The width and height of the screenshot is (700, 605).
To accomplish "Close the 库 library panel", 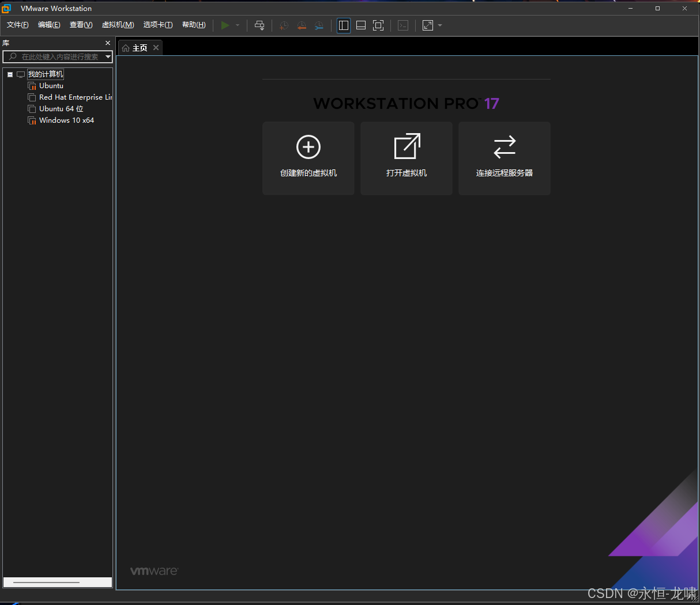I will pyautogui.click(x=108, y=43).
